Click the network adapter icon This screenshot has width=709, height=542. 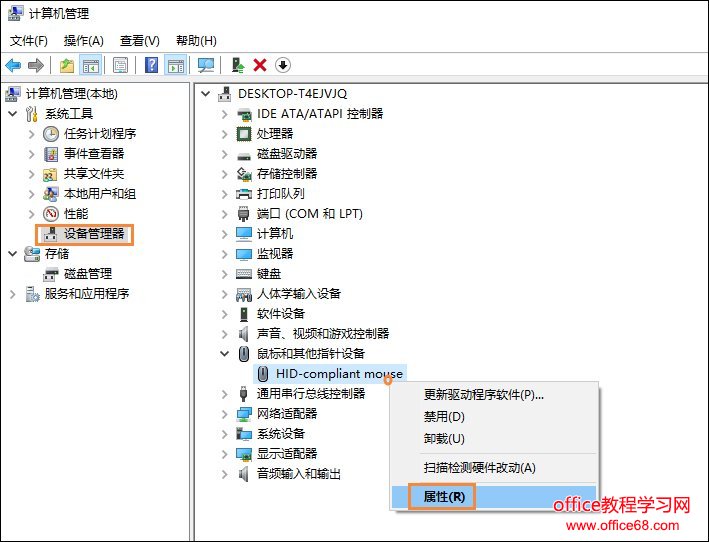click(244, 414)
